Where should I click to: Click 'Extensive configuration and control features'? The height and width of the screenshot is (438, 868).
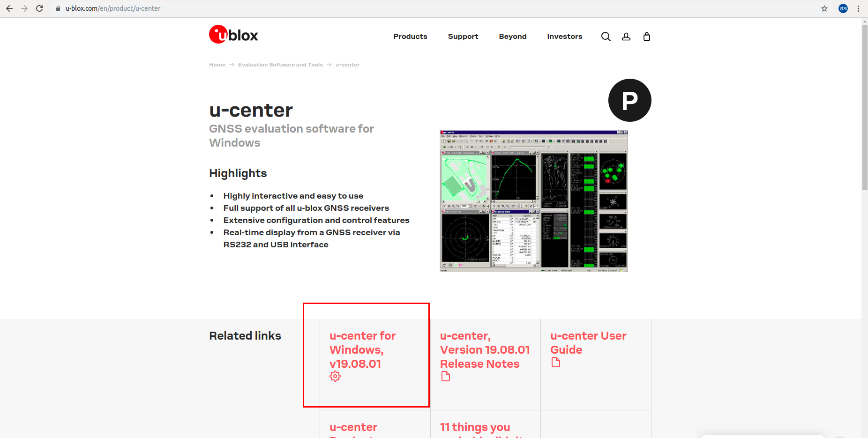(316, 220)
